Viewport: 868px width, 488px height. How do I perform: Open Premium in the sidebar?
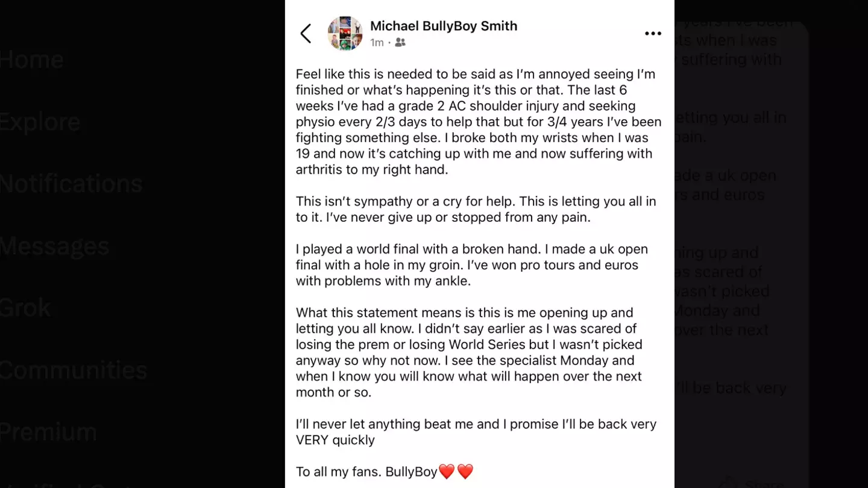48,432
